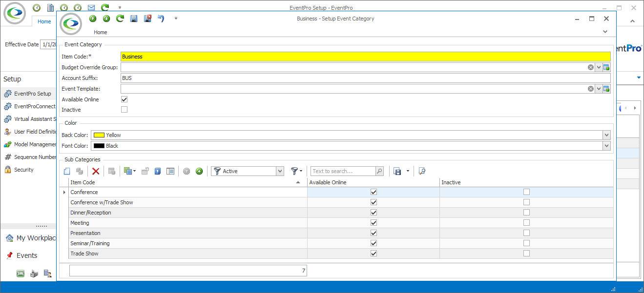Click the search magnifier beside Text to search
Image resolution: width=644 pixels, height=293 pixels.
click(379, 171)
